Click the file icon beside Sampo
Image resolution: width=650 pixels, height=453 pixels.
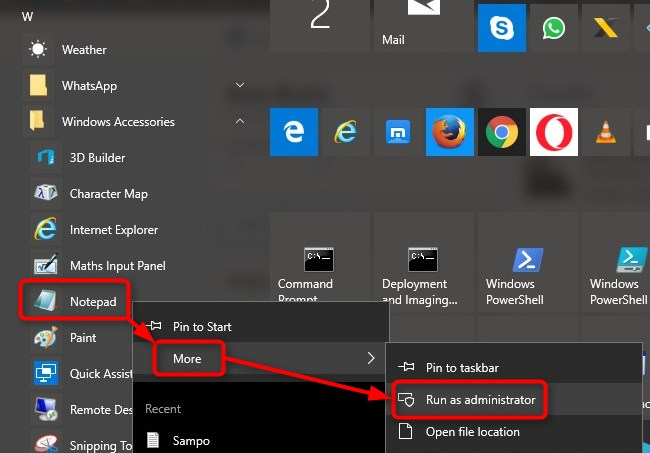tap(153, 440)
